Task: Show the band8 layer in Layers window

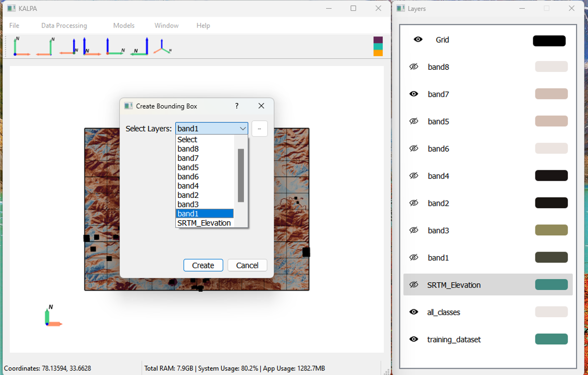Action: coord(414,67)
